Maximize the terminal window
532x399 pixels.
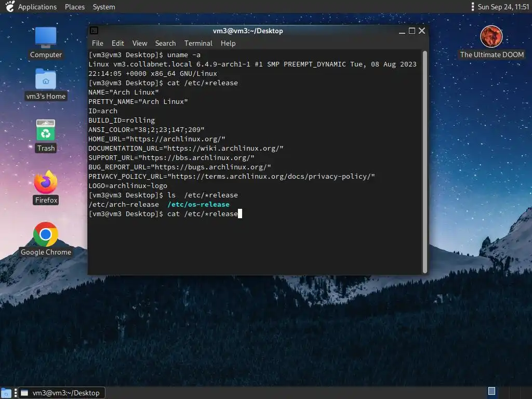(412, 31)
